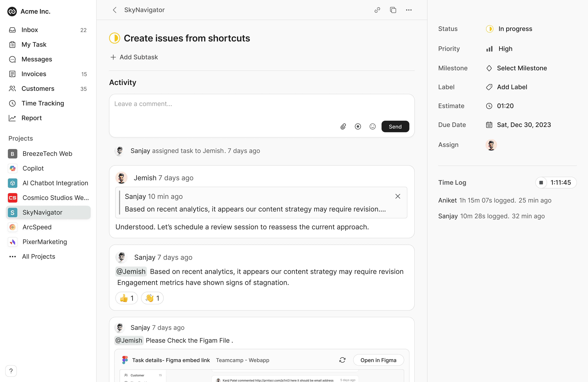Copy task link with the link icon
Screen dimensions: 588x382
(x=377, y=10)
